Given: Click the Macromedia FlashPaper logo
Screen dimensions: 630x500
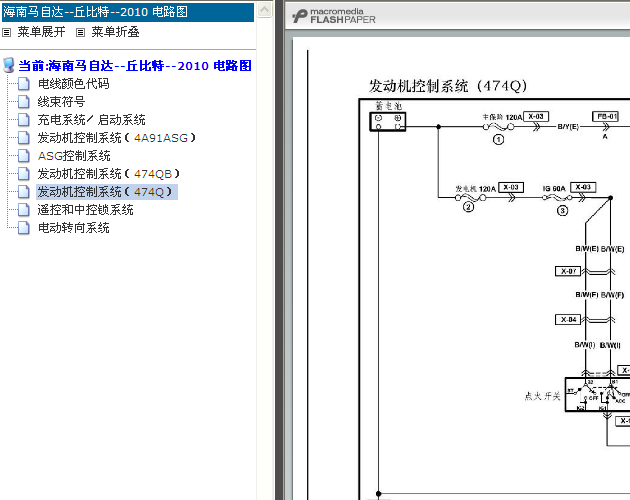Looking at the screenshot, I should 334,16.
